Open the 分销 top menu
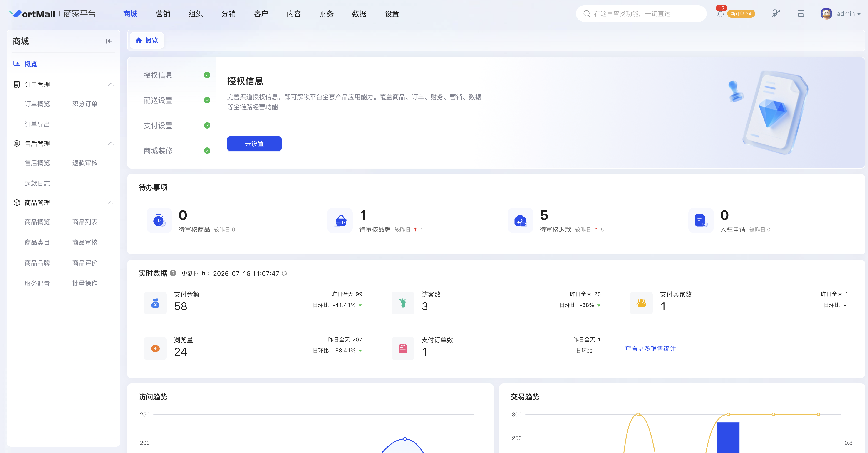This screenshot has height=453, width=868. [228, 14]
